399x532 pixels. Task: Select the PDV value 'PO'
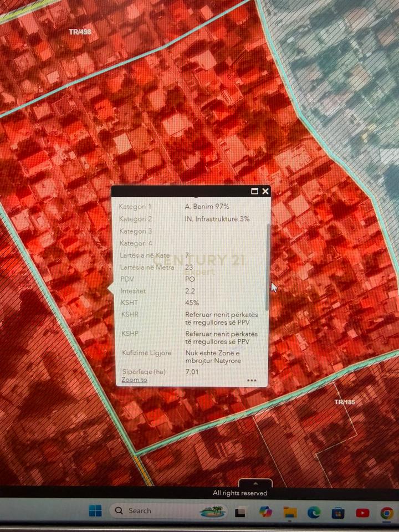(x=190, y=279)
